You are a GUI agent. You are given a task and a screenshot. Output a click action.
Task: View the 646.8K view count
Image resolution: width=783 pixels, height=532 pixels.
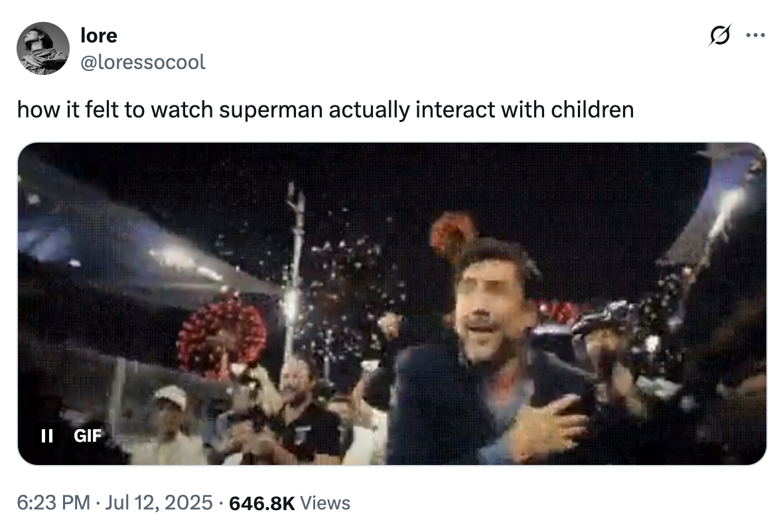pyautogui.click(x=261, y=503)
